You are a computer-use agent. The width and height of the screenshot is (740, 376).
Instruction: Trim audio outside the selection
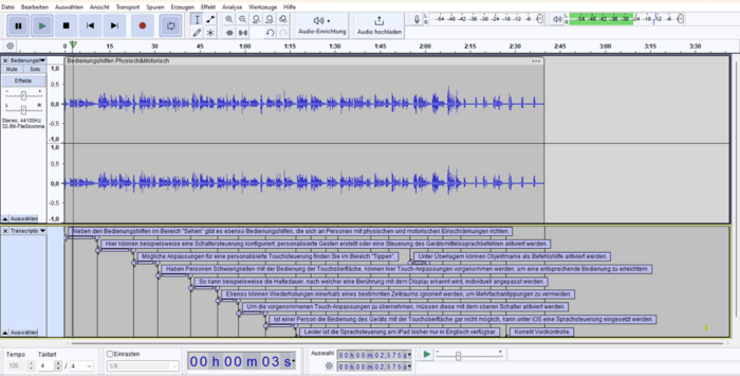click(229, 33)
